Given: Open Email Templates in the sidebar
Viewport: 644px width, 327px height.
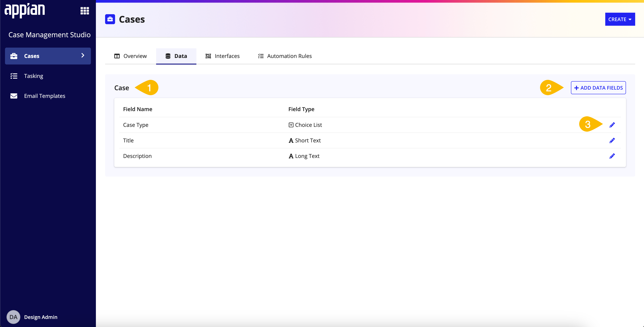Looking at the screenshot, I should click(48, 96).
